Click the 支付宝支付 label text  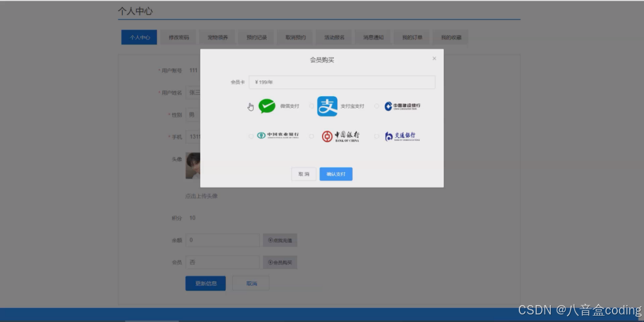pos(352,107)
